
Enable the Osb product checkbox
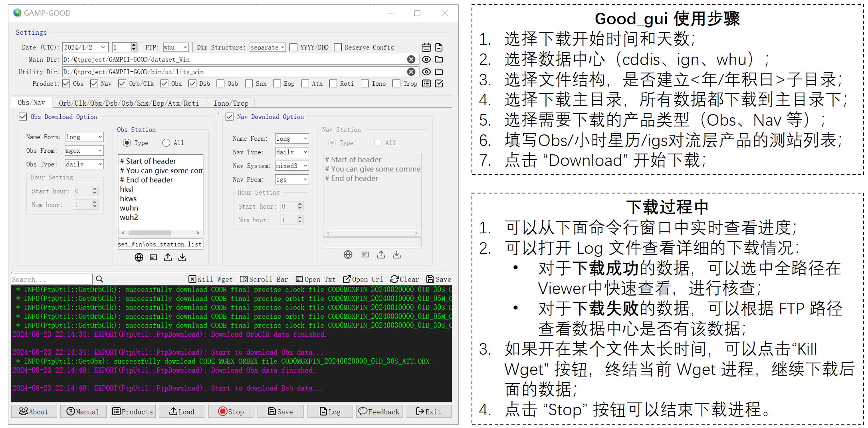coord(220,84)
